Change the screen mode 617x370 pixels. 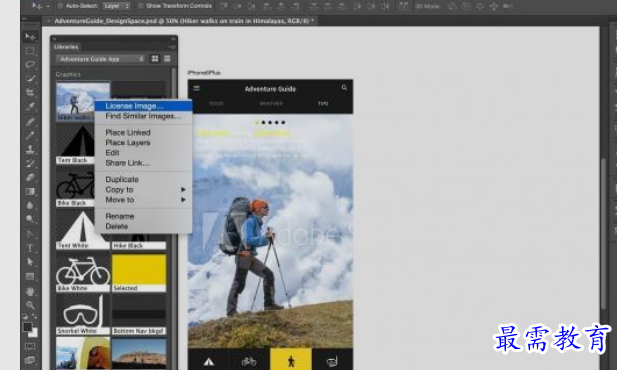click(x=30, y=360)
